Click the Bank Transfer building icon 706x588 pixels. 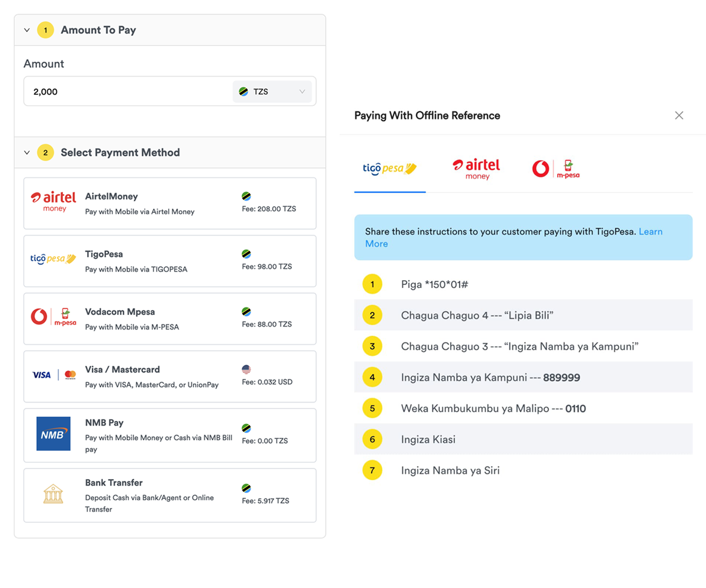tap(53, 494)
